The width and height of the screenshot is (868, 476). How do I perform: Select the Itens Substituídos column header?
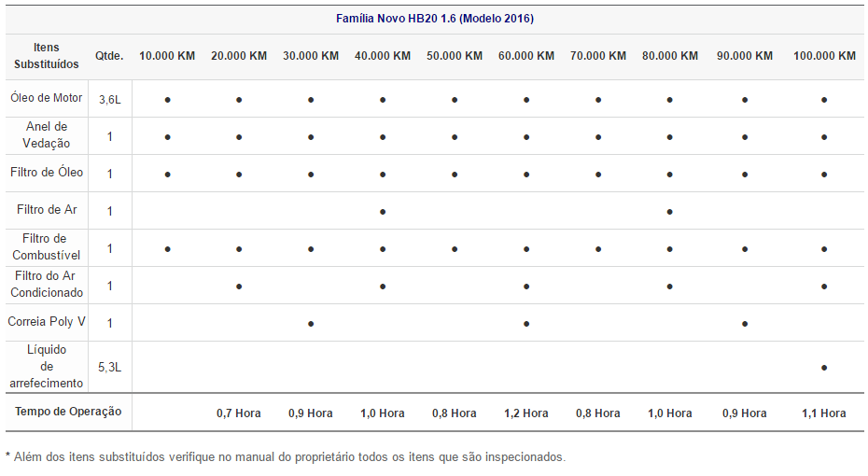[46, 56]
